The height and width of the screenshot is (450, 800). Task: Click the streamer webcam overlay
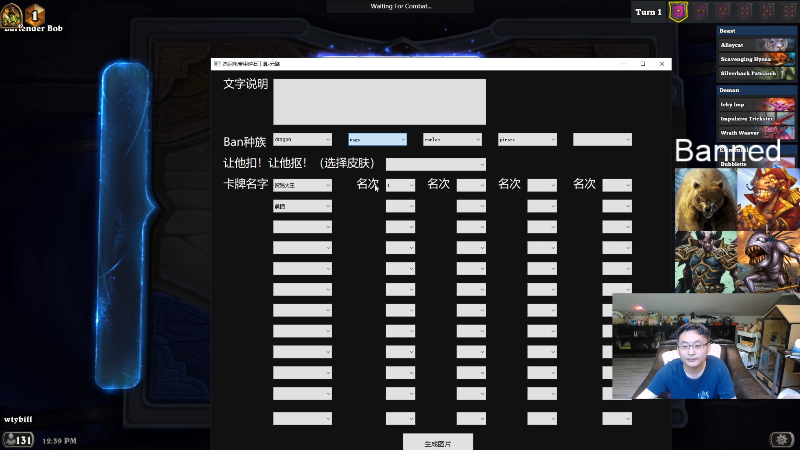point(706,346)
